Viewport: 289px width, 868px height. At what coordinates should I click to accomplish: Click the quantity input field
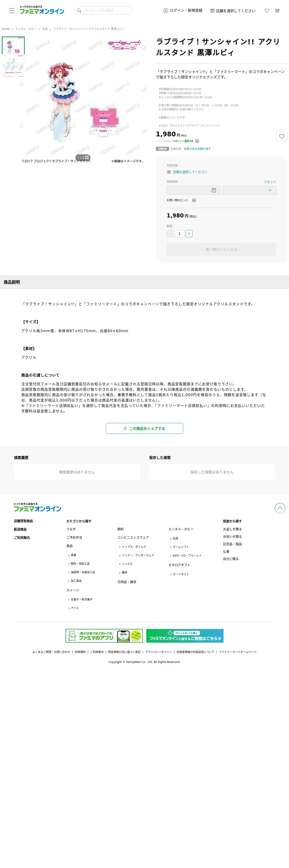click(180, 233)
